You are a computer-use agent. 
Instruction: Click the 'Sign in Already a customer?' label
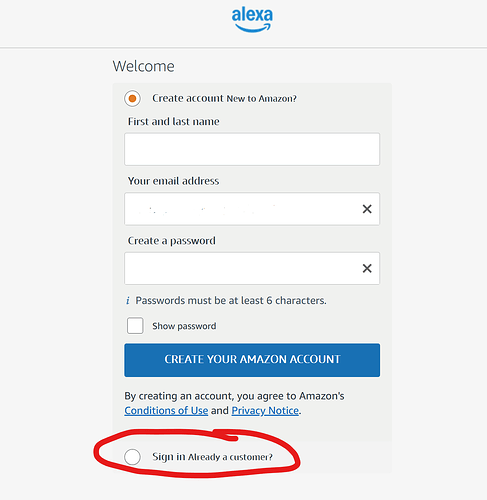(x=212, y=457)
